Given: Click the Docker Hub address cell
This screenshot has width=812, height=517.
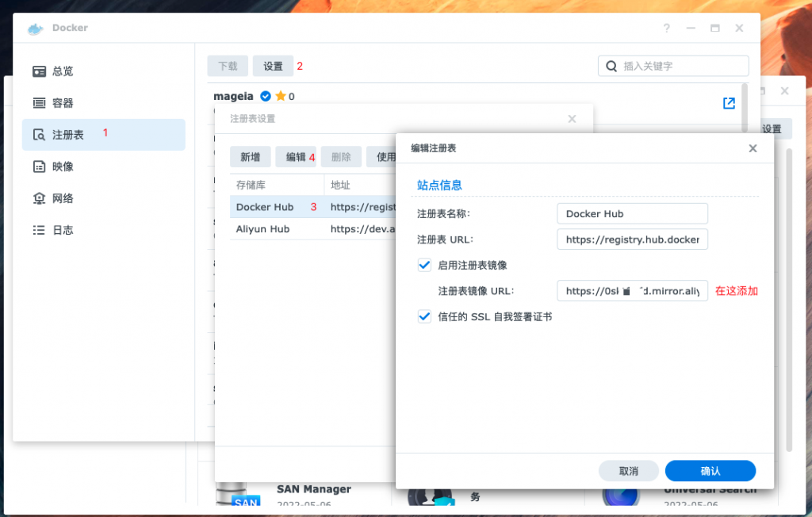Looking at the screenshot, I should (363, 207).
